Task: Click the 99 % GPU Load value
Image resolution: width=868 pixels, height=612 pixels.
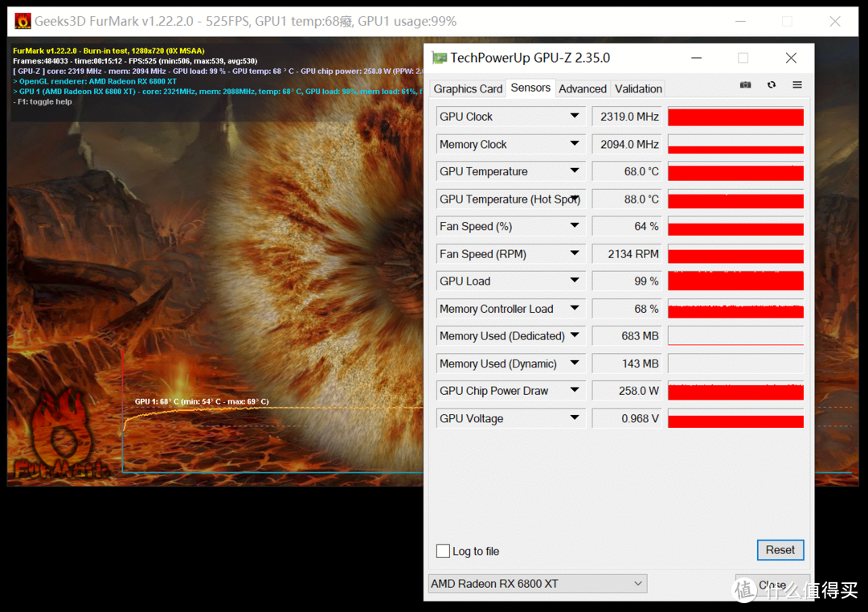Action: 627,281
